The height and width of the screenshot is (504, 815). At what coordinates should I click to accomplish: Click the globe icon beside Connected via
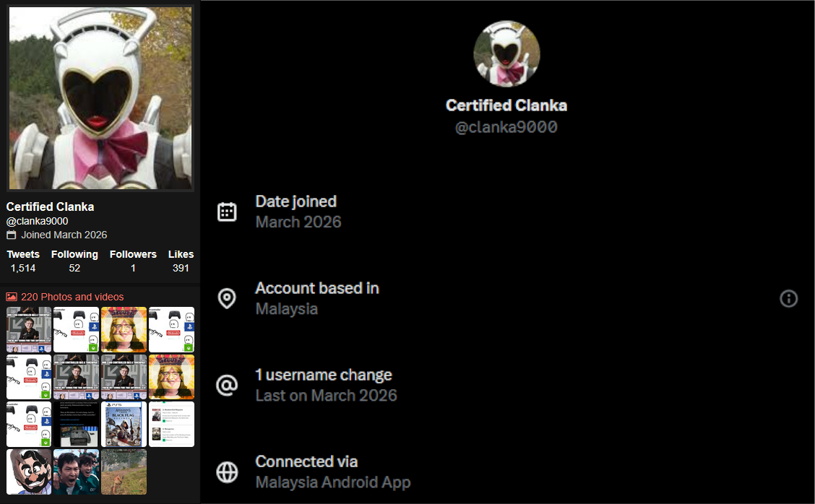tap(227, 472)
